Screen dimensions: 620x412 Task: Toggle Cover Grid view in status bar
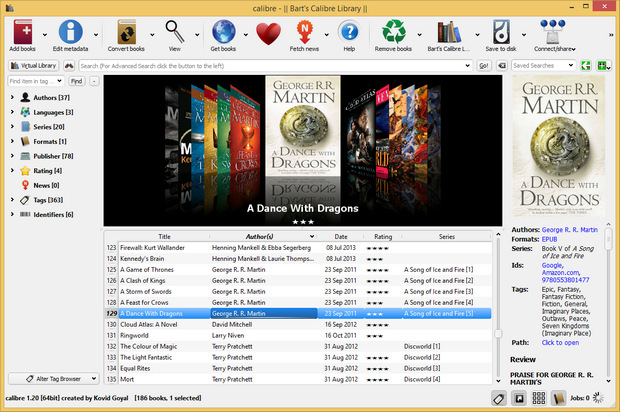pos(539,398)
